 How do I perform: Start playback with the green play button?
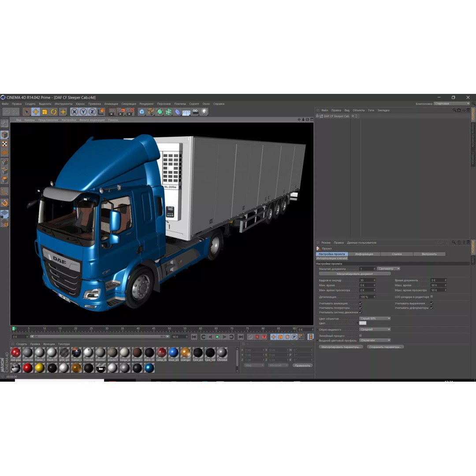point(217,336)
